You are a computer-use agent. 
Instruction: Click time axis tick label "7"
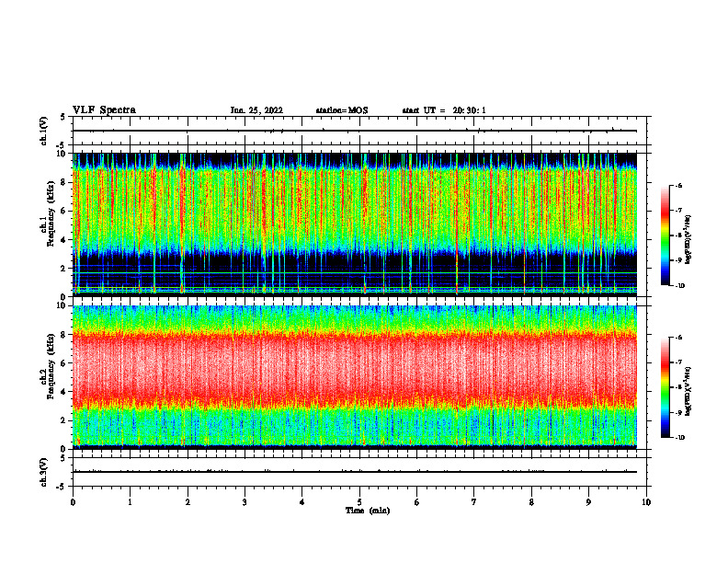(x=474, y=502)
